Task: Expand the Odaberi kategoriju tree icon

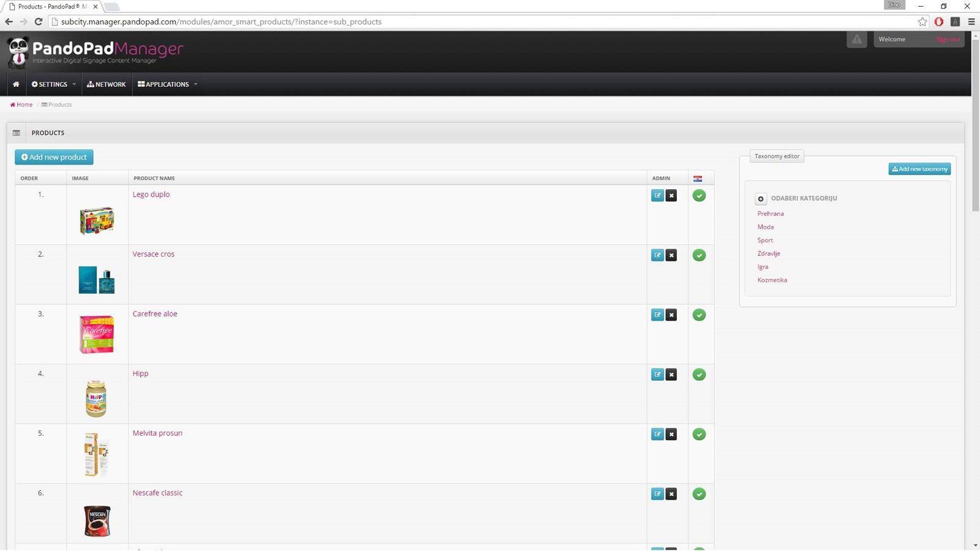Action: [761, 199]
